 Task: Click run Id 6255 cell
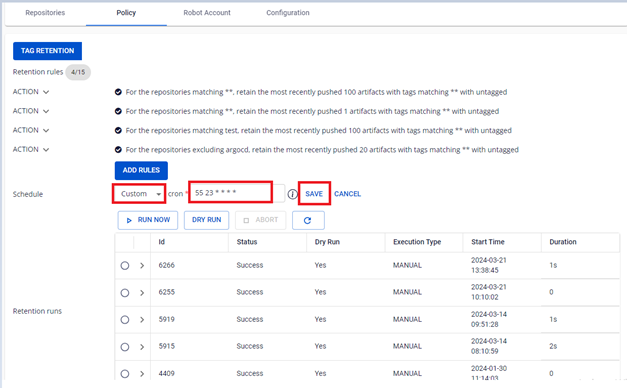[166, 292]
